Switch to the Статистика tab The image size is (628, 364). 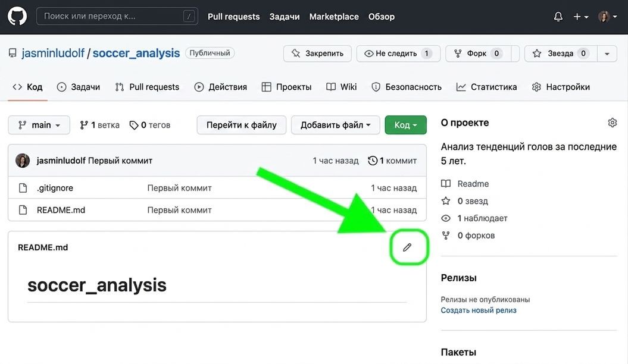486,87
